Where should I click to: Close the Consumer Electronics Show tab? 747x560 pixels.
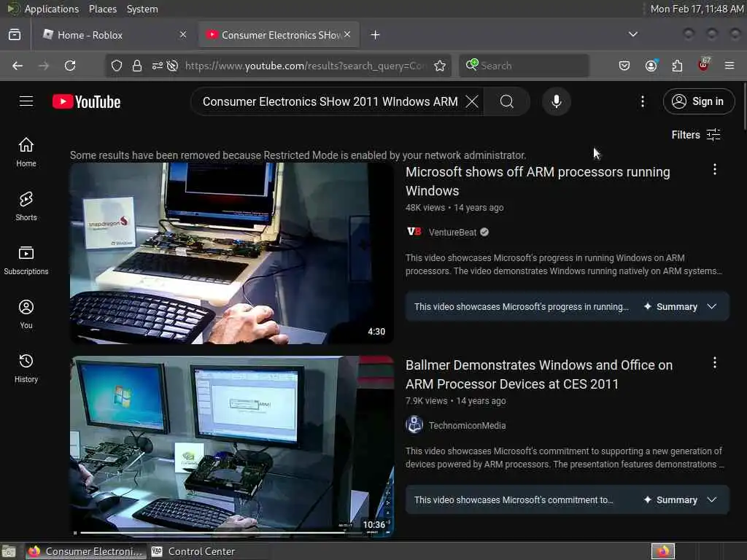(x=347, y=34)
